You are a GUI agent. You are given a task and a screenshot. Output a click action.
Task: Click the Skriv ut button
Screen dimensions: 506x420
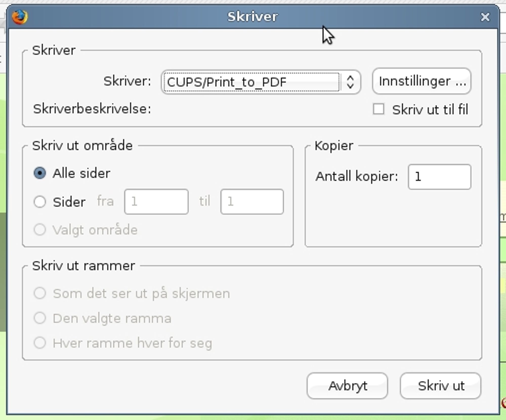click(x=440, y=386)
